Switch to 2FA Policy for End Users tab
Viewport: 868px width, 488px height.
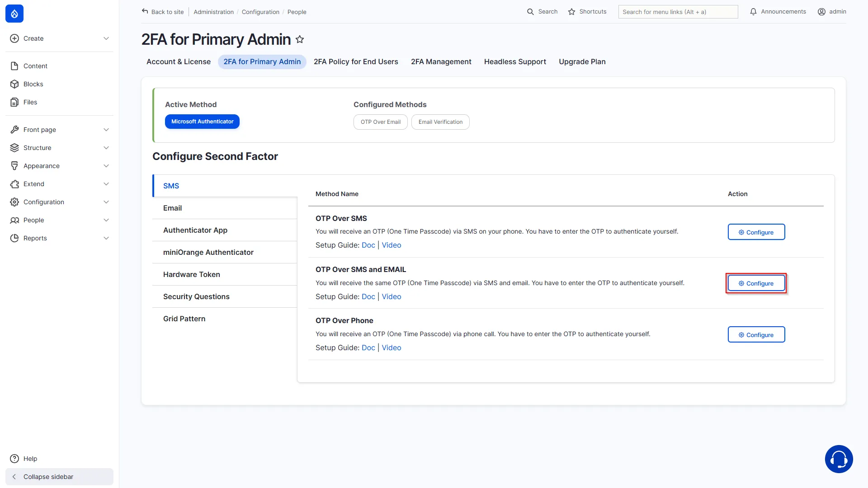click(356, 62)
